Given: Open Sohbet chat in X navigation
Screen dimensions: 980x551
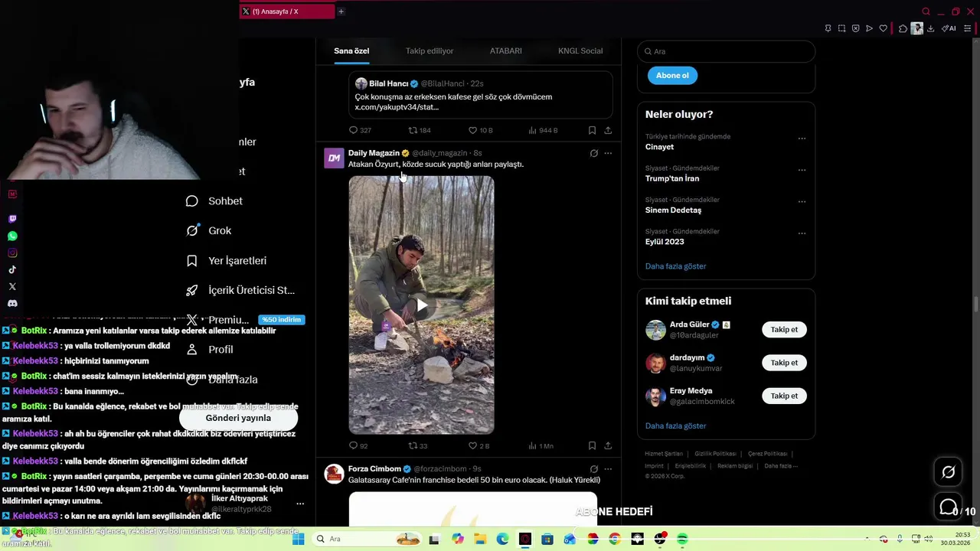Looking at the screenshot, I should tap(214, 201).
